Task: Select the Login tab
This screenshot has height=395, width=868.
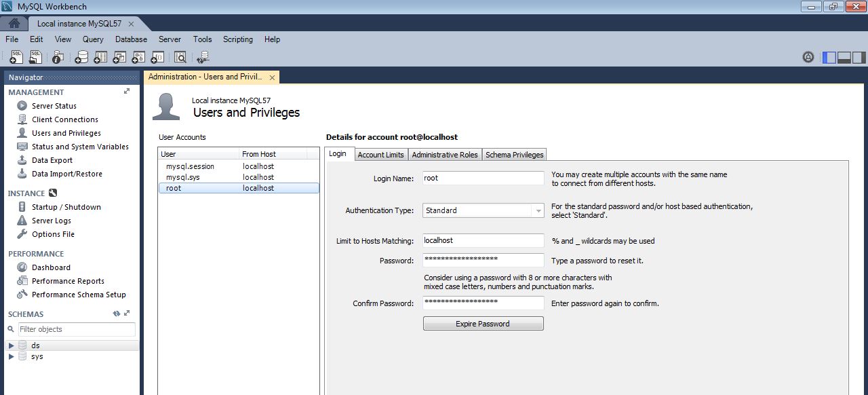Action: (x=338, y=154)
